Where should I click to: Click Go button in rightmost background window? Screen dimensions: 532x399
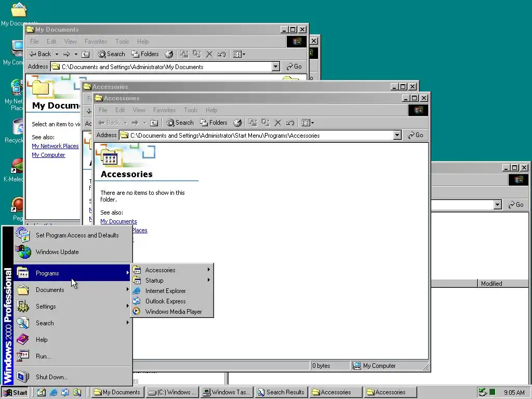516,205
